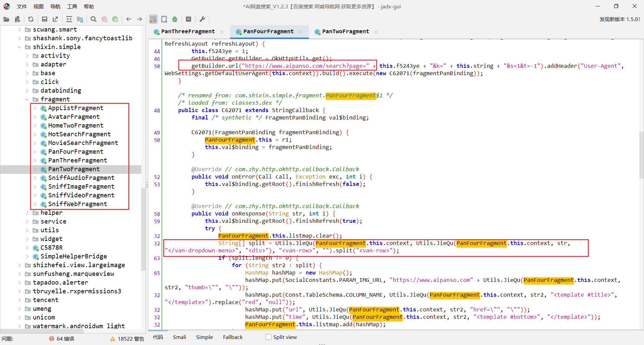This screenshot has height=345, width=644.
Task: Select HotSearchFragment in the tree
Action: click(79, 134)
